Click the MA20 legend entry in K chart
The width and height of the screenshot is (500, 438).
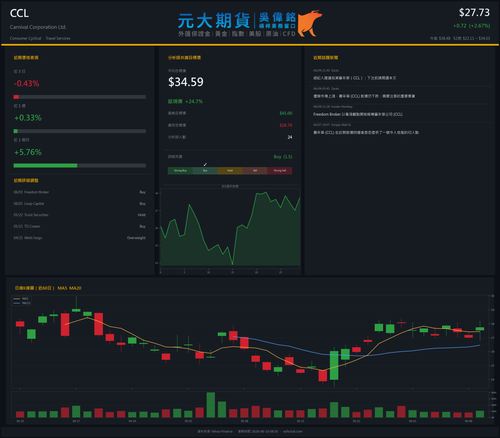[22, 303]
